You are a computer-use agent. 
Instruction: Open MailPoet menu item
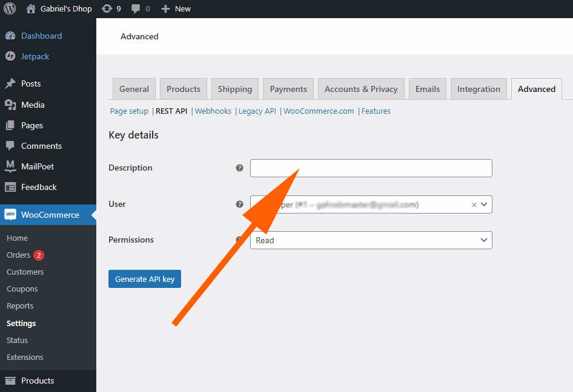pyautogui.click(x=38, y=166)
